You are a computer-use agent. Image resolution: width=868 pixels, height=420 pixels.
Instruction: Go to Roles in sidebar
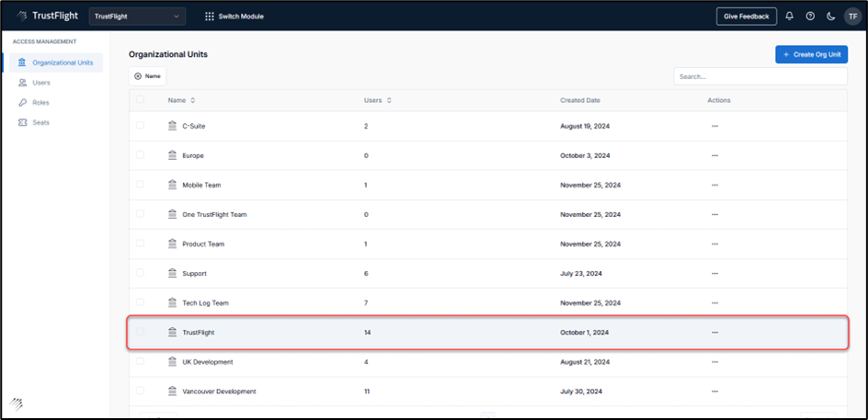40,102
